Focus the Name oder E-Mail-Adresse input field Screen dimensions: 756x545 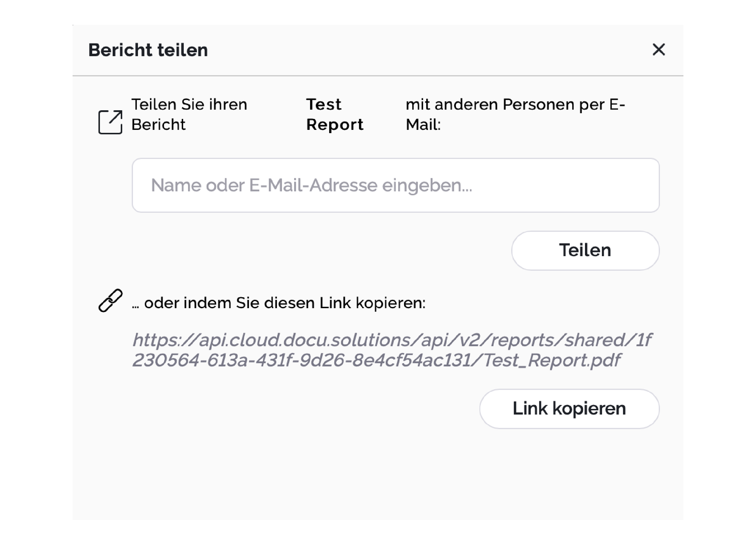tap(395, 185)
